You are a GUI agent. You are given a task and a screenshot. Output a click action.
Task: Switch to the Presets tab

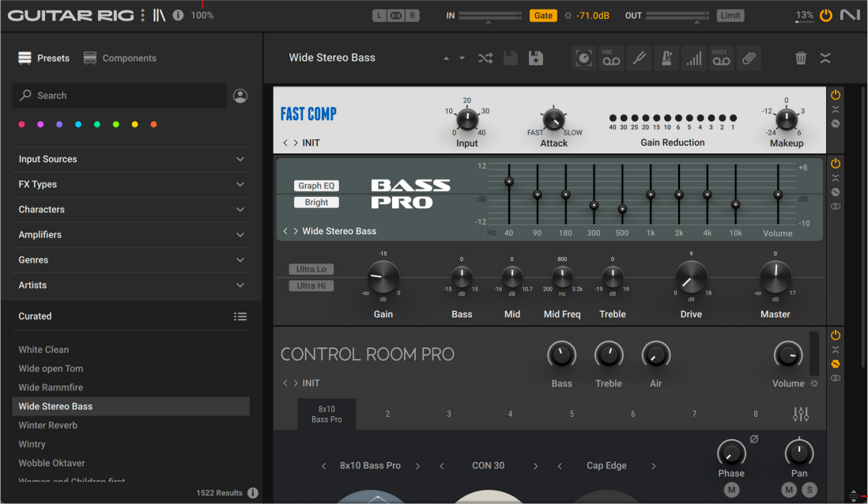(44, 59)
